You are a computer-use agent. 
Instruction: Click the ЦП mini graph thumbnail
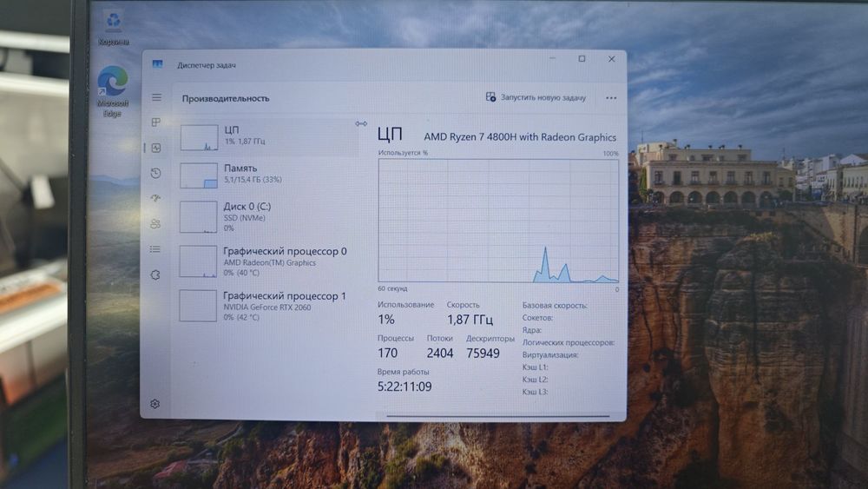[x=199, y=138]
